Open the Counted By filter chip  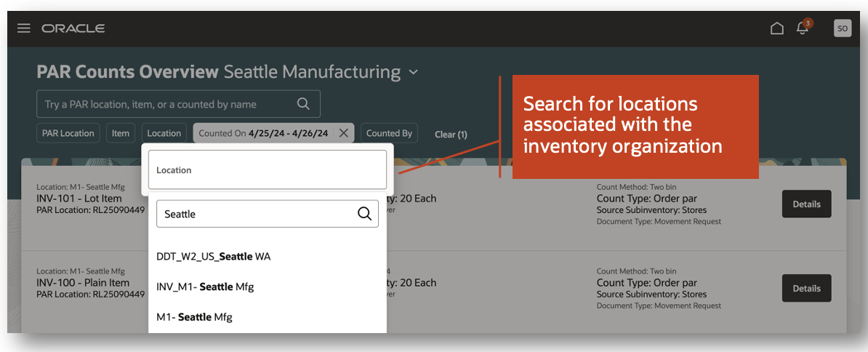(x=389, y=133)
